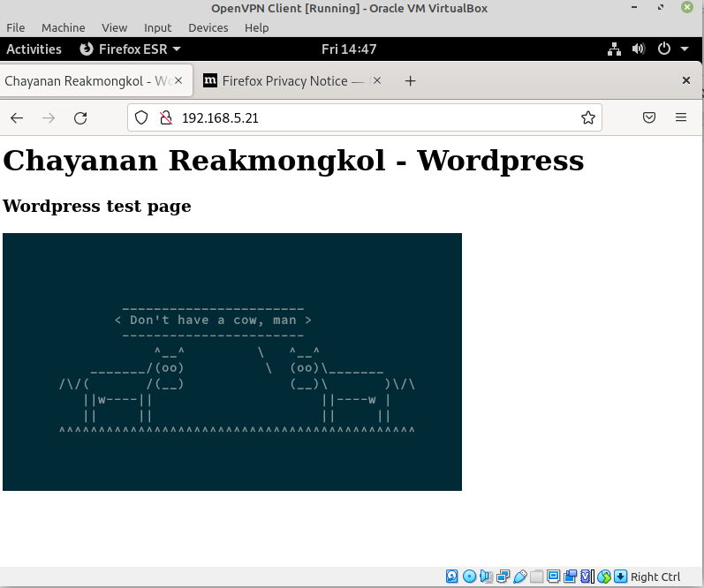704x588 pixels.
Task: Go back with the back arrow
Action: 17,118
